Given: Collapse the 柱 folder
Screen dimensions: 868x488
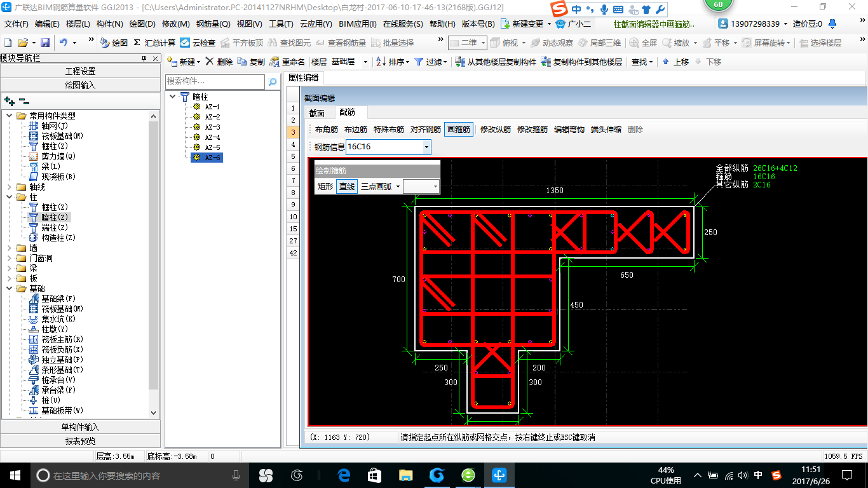Looking at the screenshot, I should (x=10, y=197).
